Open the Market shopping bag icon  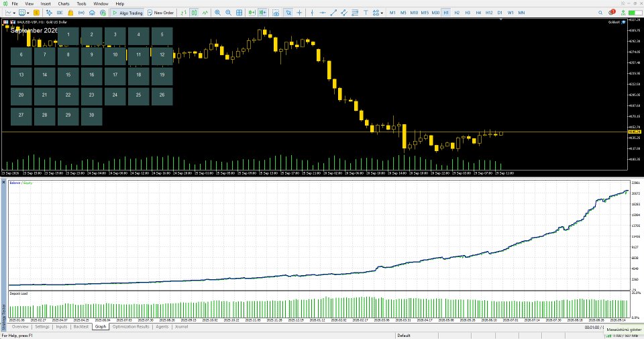70,13
